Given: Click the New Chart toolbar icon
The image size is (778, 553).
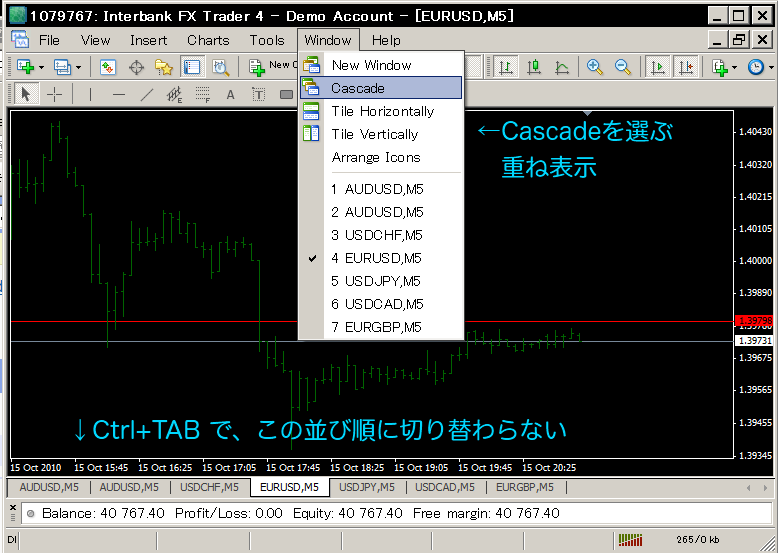Looking at the screenshot, I should 25,66.
